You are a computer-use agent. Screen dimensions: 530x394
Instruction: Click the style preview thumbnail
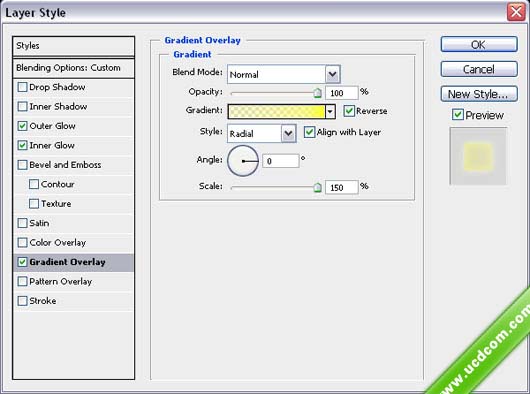click(x=478, y=156)
